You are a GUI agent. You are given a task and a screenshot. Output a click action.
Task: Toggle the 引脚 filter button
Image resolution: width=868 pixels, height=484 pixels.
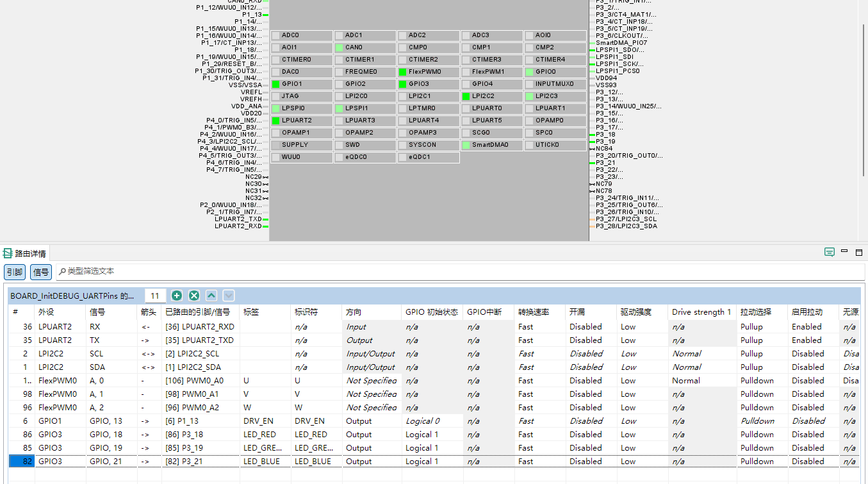coord(15,272)
